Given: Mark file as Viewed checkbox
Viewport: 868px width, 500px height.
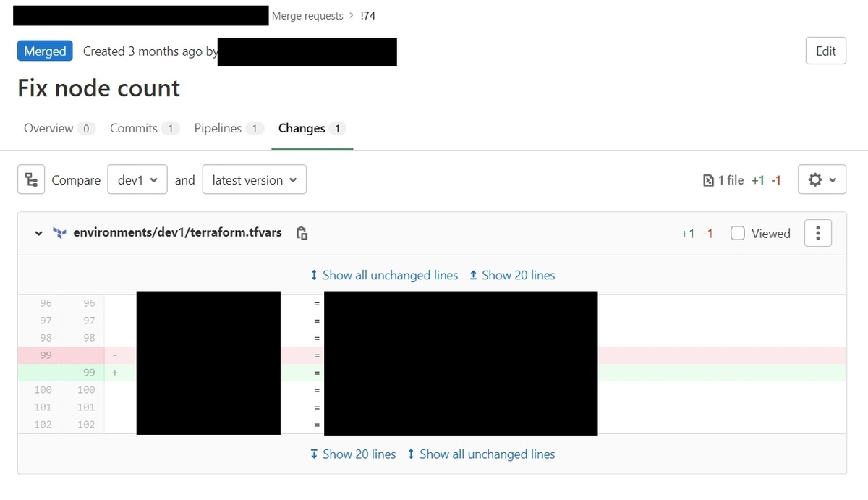Looking at the screenshot, I should point(737,233).
